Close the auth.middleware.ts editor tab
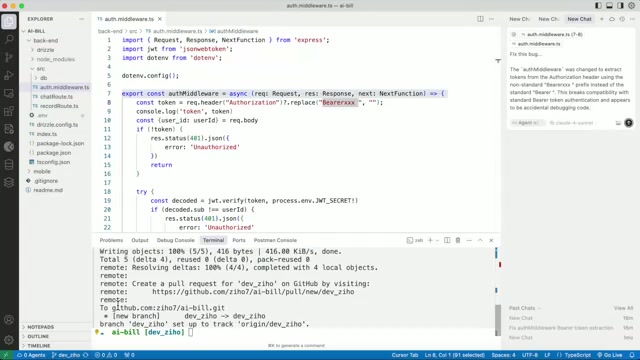The width and height of the screenshot is (640, 360). pos(160,19)
